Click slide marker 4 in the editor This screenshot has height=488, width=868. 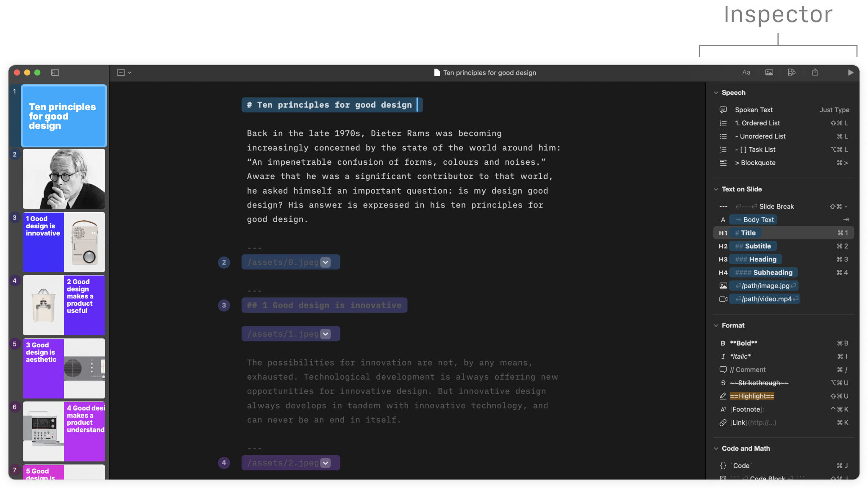[224, 463]
